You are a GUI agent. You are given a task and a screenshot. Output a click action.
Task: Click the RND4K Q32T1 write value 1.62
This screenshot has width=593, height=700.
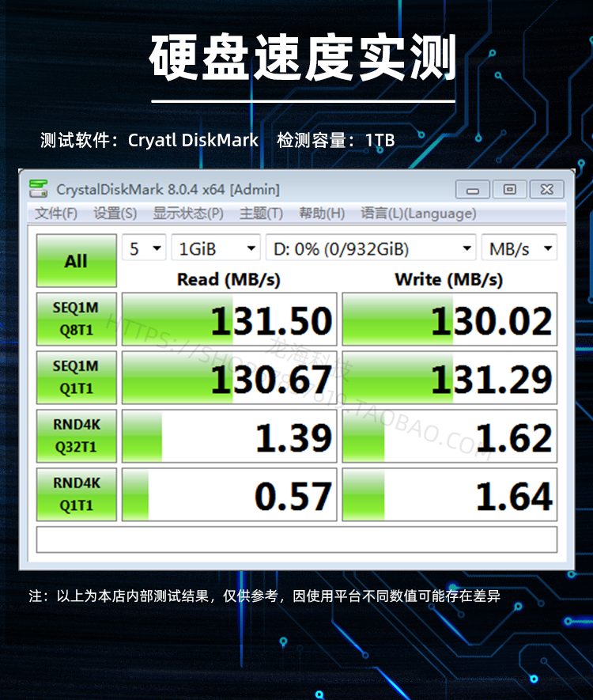point(450,436)
